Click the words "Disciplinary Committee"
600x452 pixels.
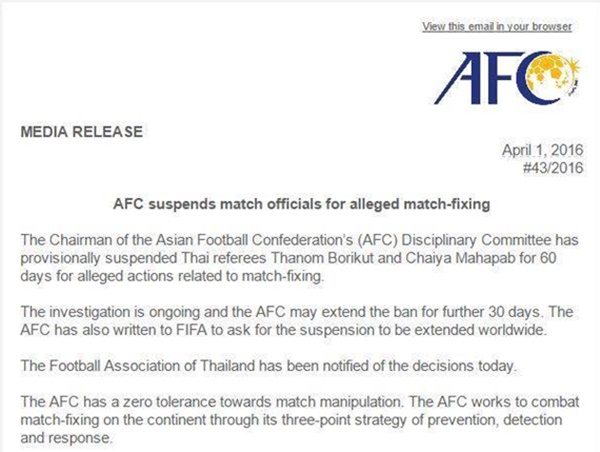click(476, 240)
